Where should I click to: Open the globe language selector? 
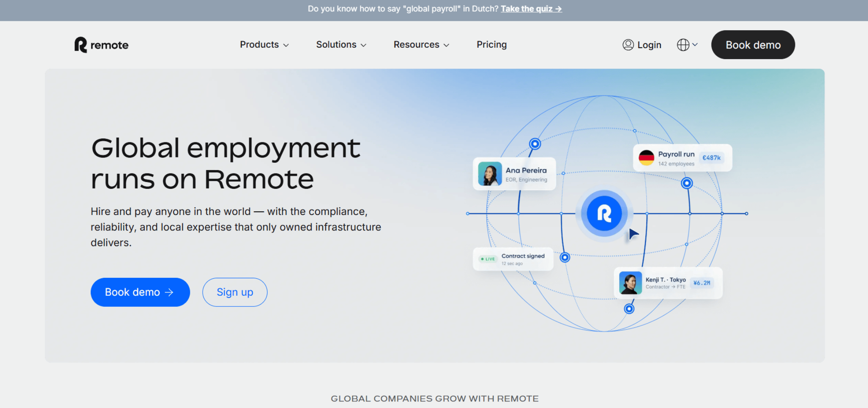click(687, 45)
